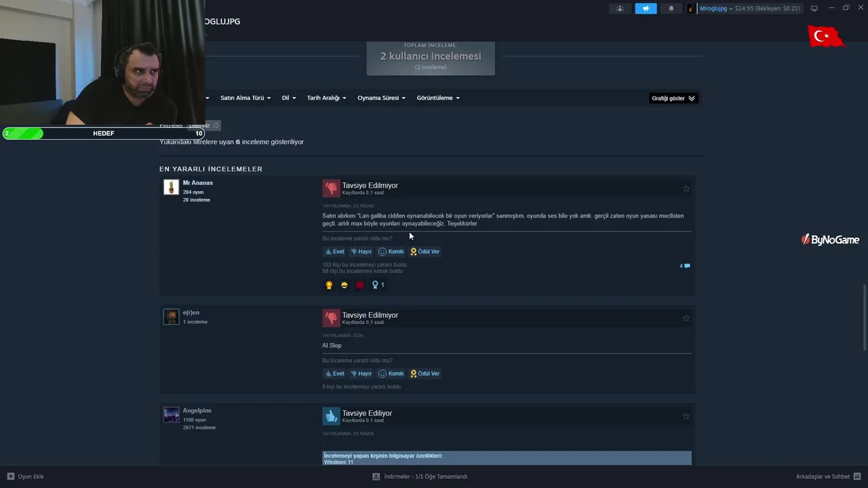The height and width of the screenshot is (488, 868).
Task: Open Tavsiye Edilmiyor title of Mr Ananas review
Action: click(370, 185)
